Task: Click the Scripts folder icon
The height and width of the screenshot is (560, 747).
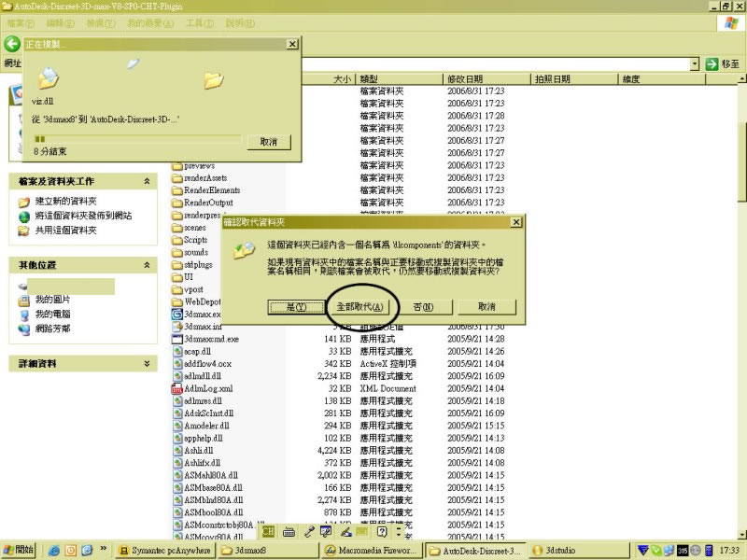Action: tap(177, 240)
